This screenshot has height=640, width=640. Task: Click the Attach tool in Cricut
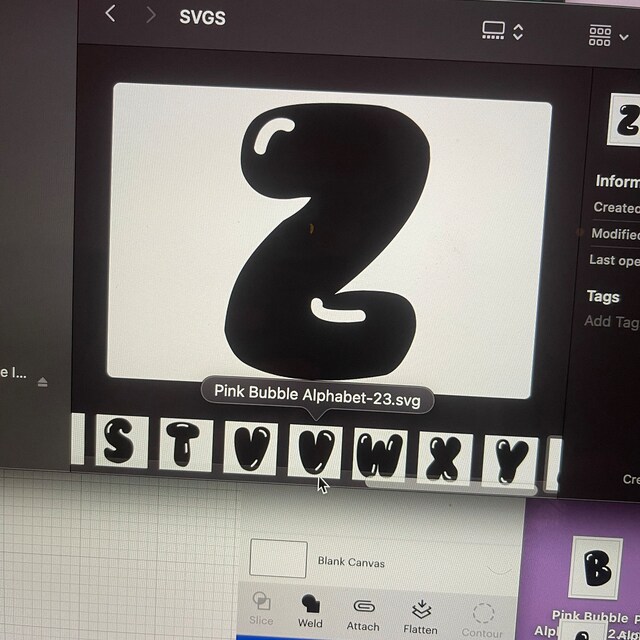point(363,615)
